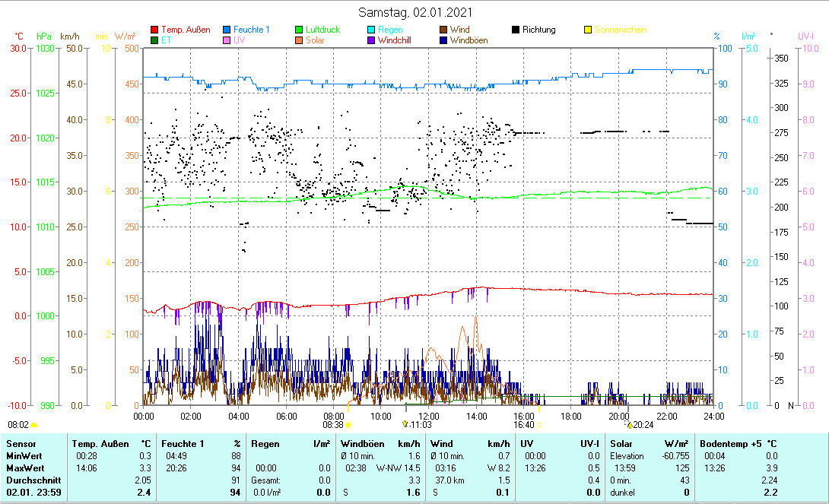Click the pink UV legend square
The image size is (829, 504).
(x=227, y=40)
